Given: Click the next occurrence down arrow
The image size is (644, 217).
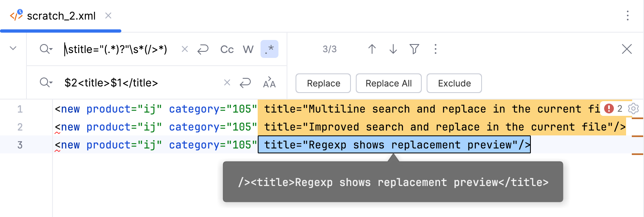Looking at the screenshot, I should click(393, 49).
